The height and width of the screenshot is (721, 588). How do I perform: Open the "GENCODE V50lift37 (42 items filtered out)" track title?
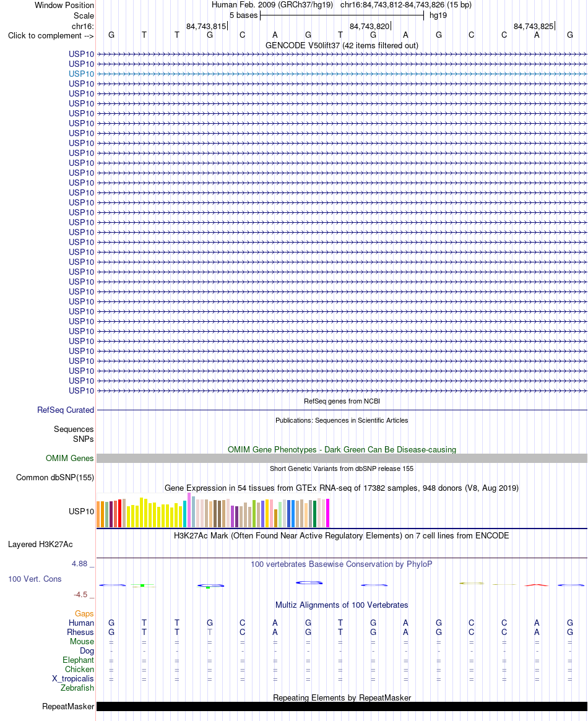[342, 46]
